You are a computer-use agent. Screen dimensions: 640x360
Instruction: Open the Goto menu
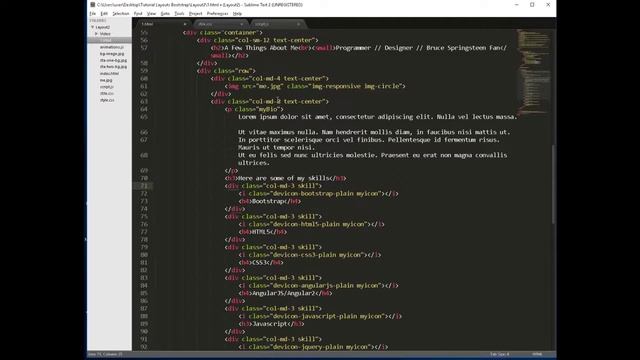165,13
